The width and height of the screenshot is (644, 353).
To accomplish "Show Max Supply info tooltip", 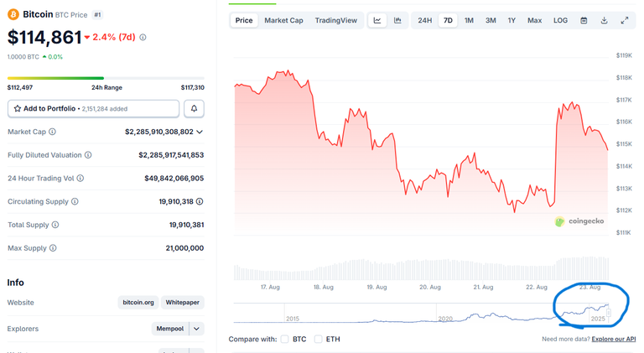I will (53, 248).
